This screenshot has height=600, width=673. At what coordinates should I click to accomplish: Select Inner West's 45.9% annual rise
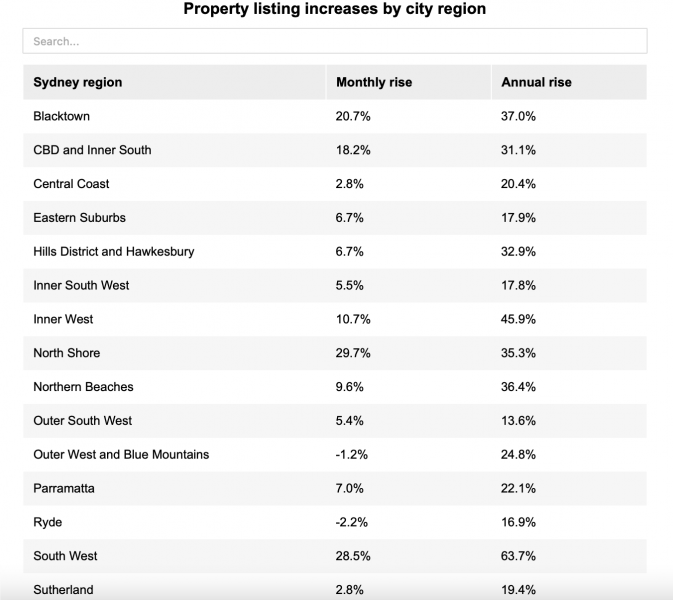point(518,319)
